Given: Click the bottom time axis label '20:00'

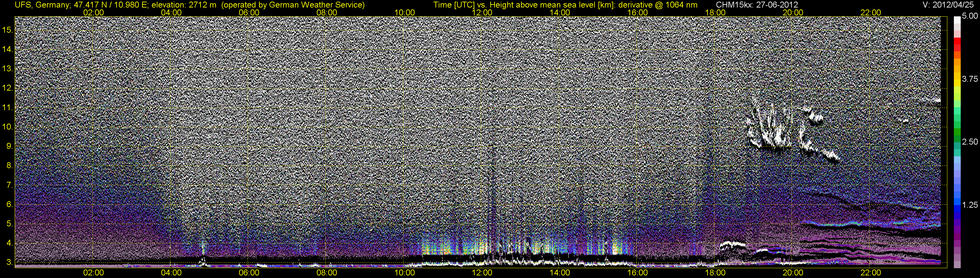Looking at the screenshot, I should [x=793, y=273].
